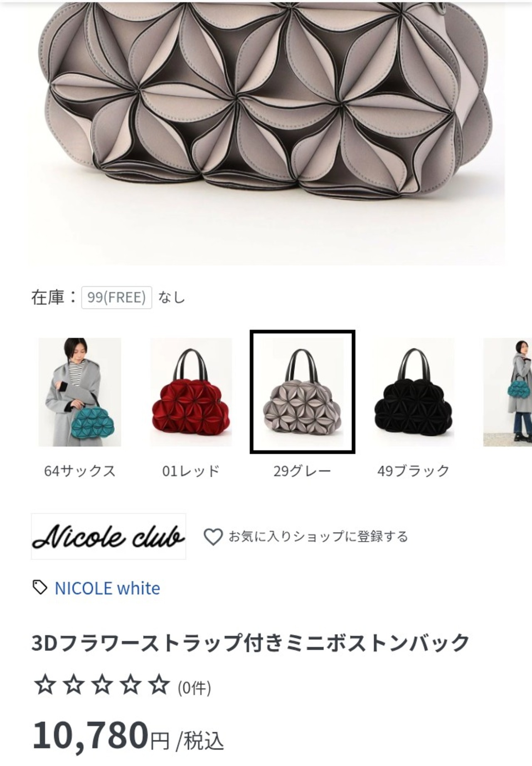The image size is (532, 766).
Task: Select the 99(FREE) size stock option
Action: tap(117, 297)
